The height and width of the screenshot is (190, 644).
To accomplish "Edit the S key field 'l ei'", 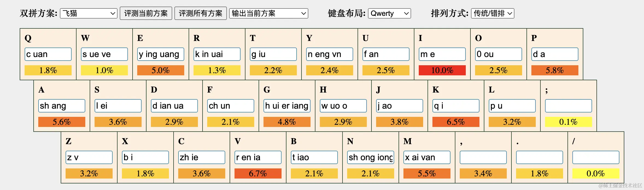I will tap(118, 106).
